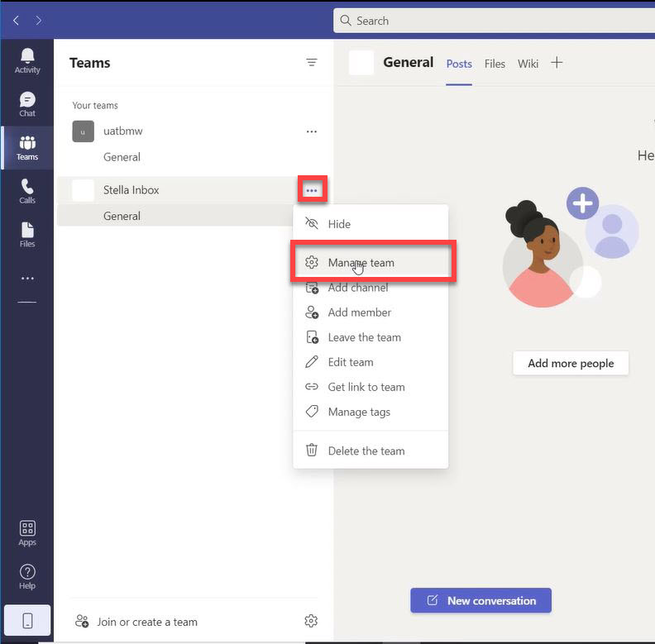
Task: Click the Add more people button
Action: 571,364
